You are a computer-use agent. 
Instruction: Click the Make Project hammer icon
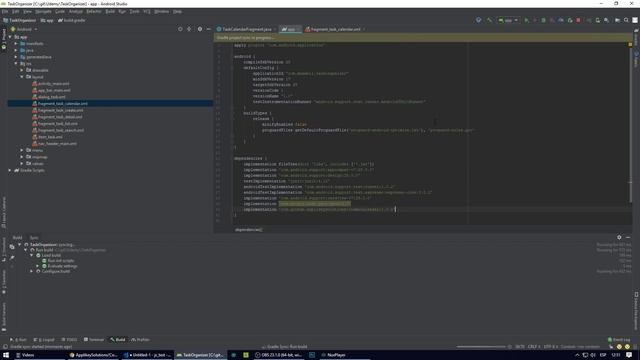pyautogui.click(x=489, y=20)
